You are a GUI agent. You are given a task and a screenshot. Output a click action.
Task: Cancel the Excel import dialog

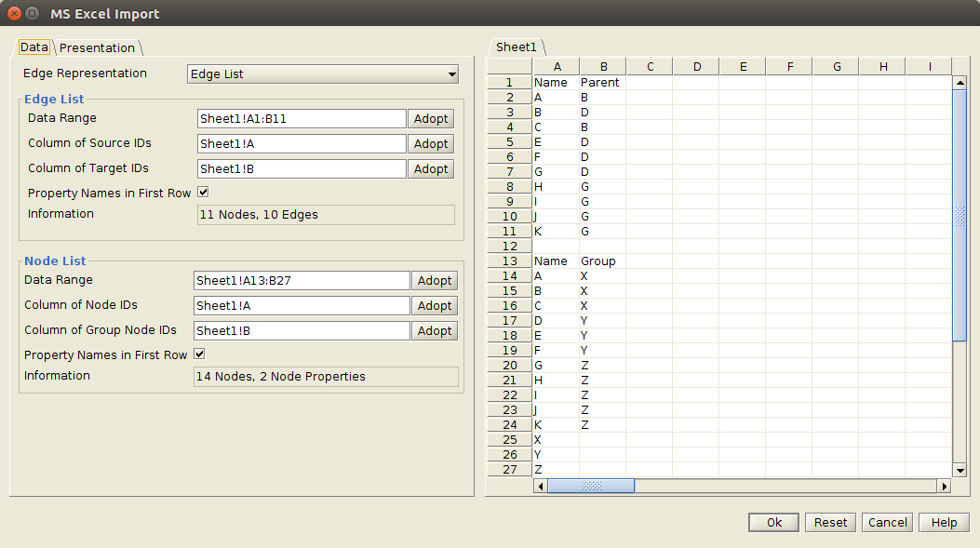888,522
